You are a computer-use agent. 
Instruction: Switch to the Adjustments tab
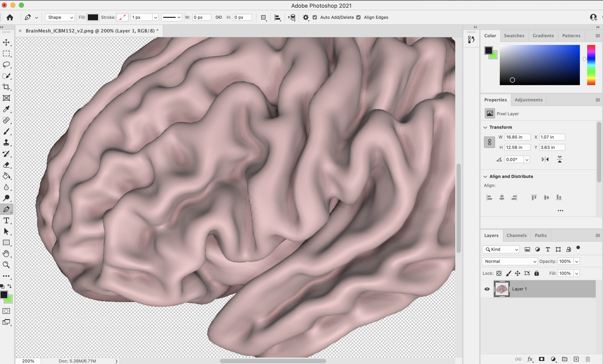coord(528,100)
